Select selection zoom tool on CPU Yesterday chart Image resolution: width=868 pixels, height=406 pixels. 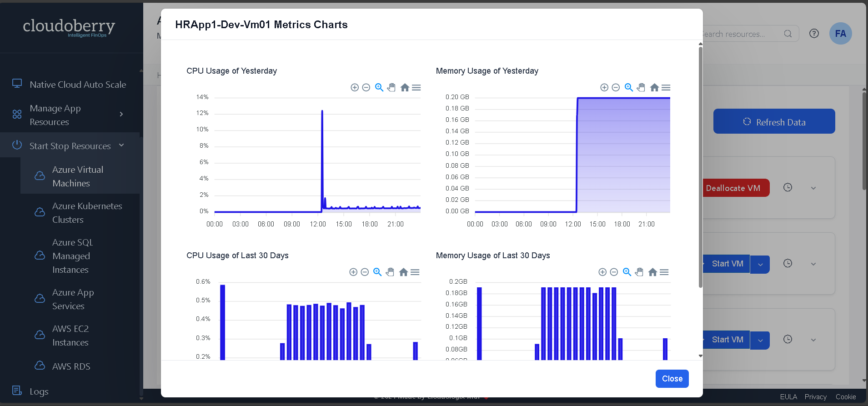[379, 87]
